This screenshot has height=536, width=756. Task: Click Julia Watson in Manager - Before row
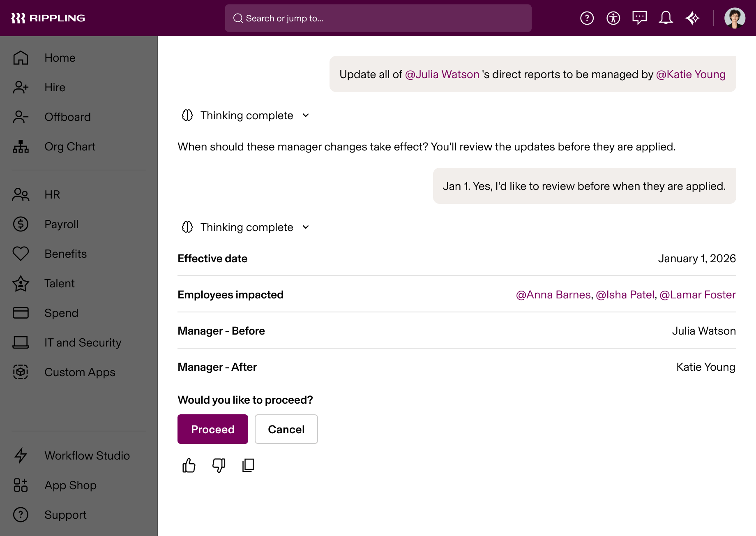pos(704,331)
